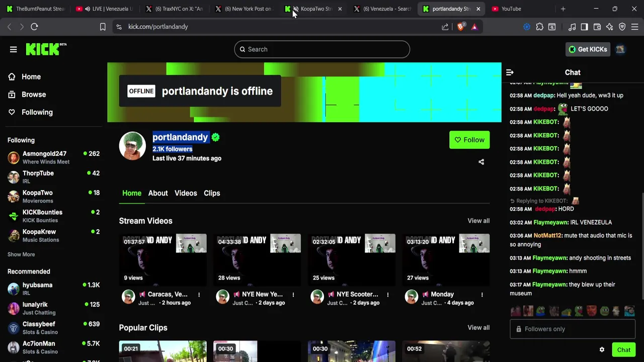Switch to the Videos tab
644x362 pixels.
186,193
